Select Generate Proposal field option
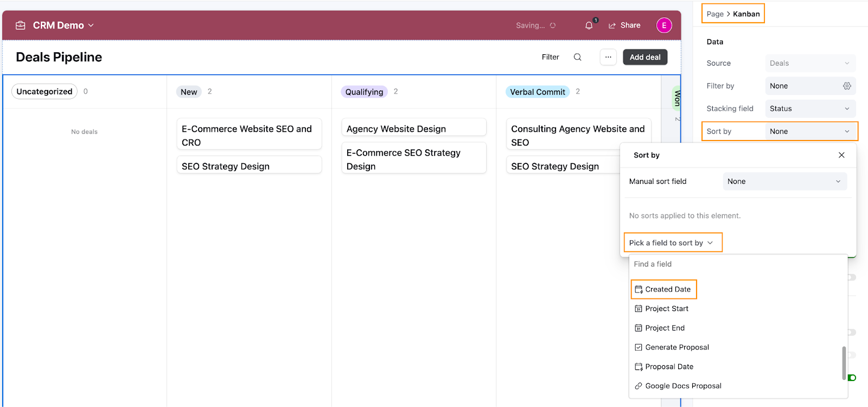The height and width of the screenshot is (407, 868). pos(672,347)
